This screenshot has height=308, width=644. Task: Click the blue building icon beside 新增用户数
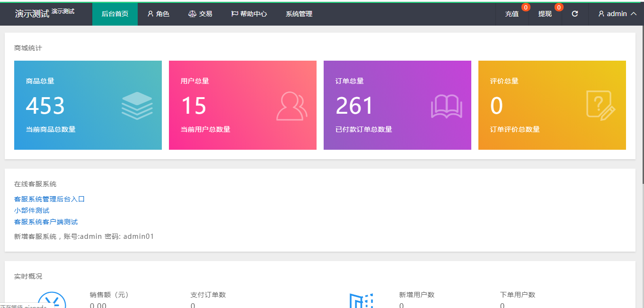[x=361, y=300]
